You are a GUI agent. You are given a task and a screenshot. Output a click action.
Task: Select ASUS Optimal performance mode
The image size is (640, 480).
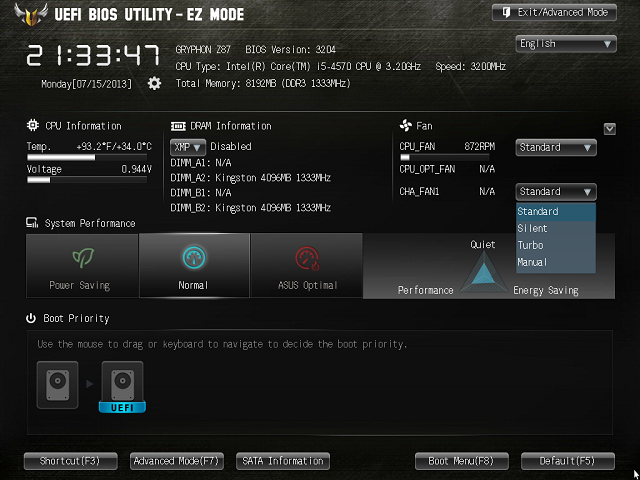[x=307, y=265]
